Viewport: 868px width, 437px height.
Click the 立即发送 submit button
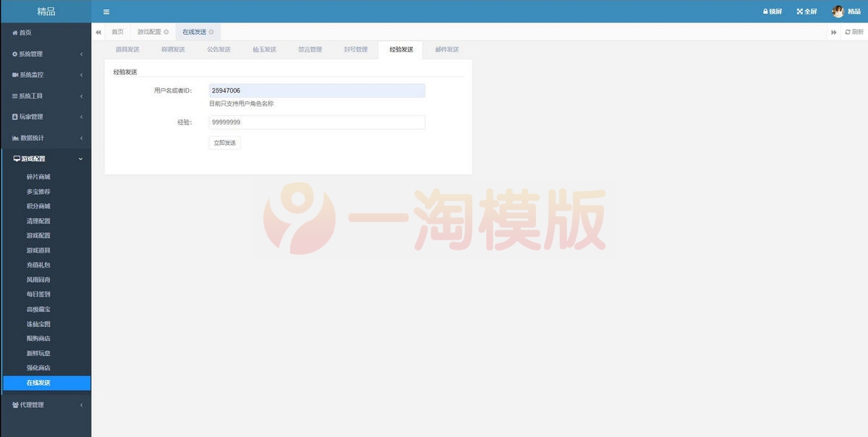coord(224,143)
